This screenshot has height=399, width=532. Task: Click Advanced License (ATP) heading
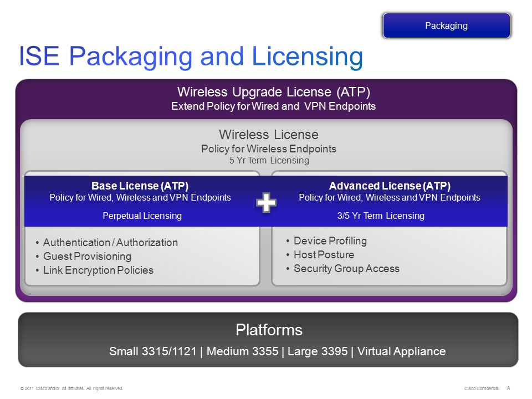pos(390,186)
